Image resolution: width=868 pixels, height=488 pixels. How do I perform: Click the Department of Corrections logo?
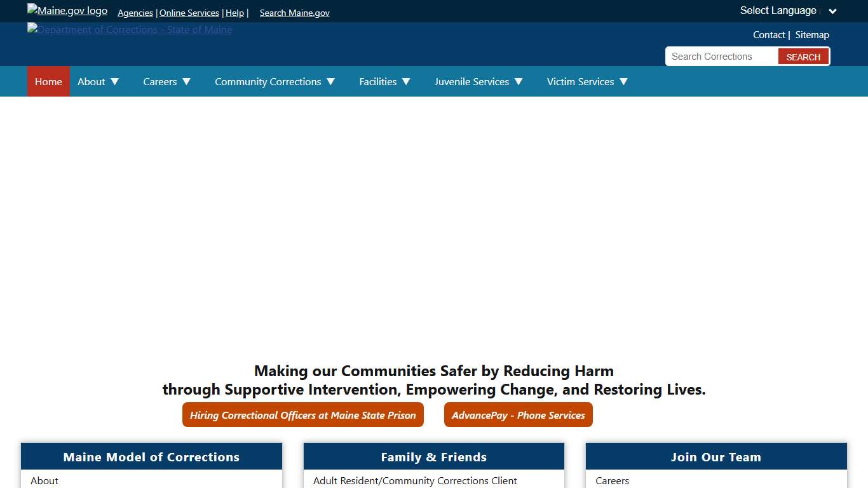(130, 29)
